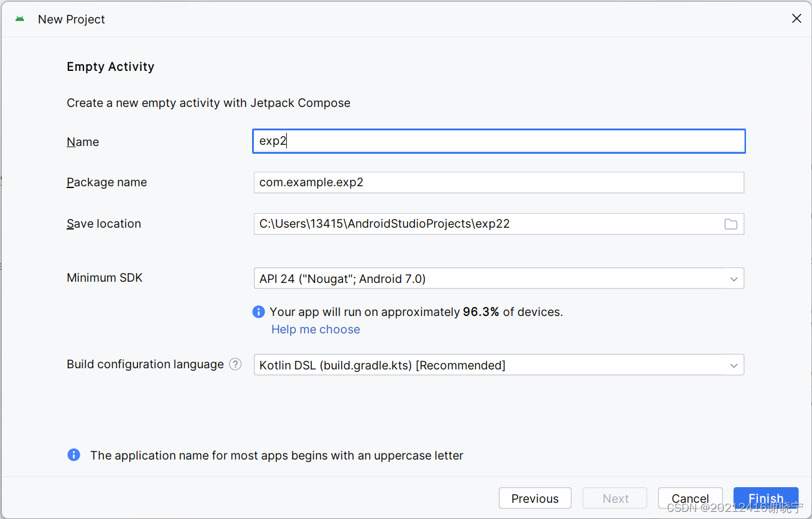Click Finish to create the project
This screenshot has width=812, height=519.
coord(766,499)
